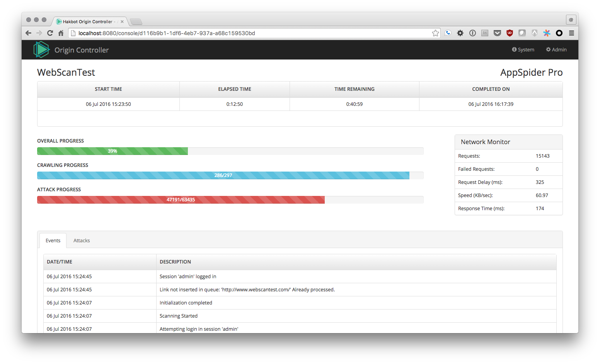Image resolution: width=600 pixels, height=364 pixels.
Task: Close the Hakbot Origin Controller tab
Action: (122, 22)
